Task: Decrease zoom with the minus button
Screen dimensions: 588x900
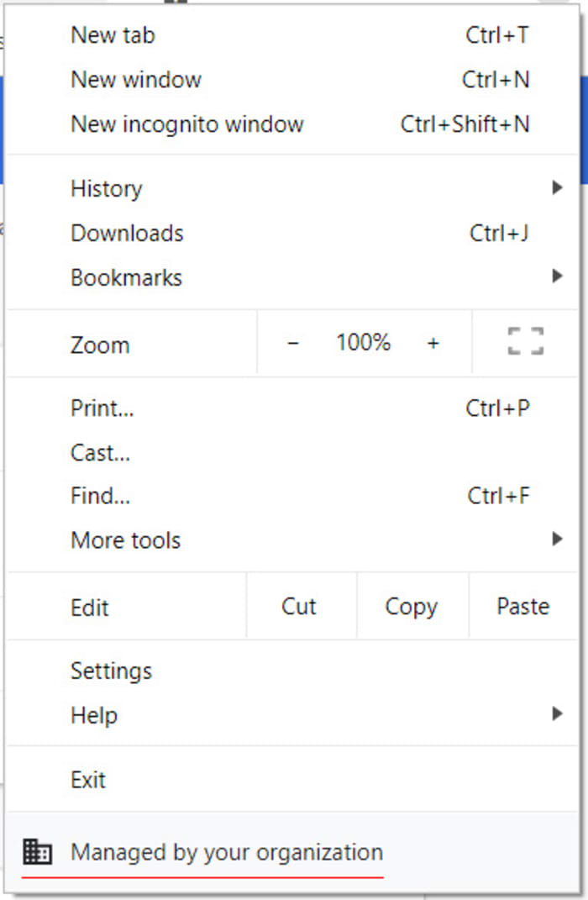Action: tap(292, 343)
